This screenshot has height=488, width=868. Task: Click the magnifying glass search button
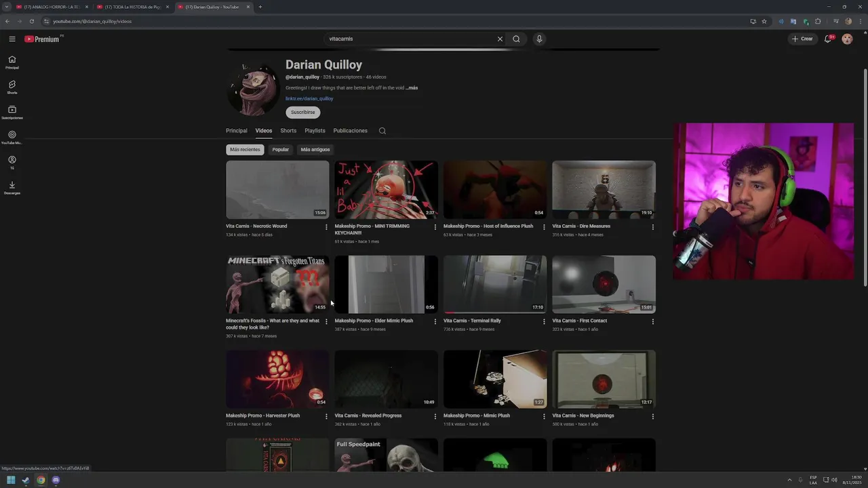516,39
